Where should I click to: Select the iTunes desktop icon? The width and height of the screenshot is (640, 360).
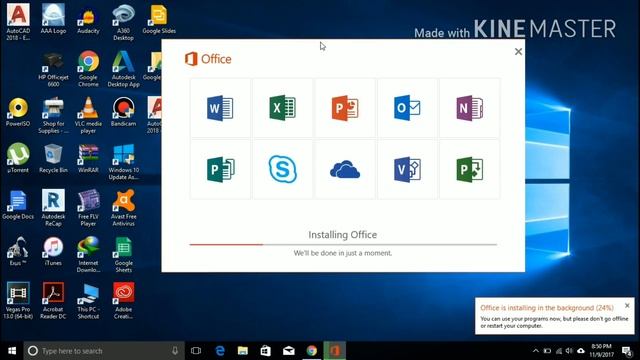pos(53,251)
